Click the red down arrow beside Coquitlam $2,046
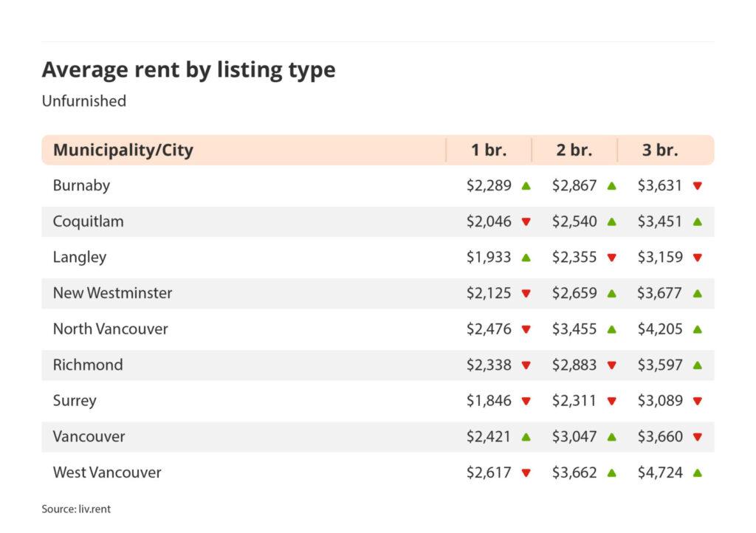The width and height of the screenshot is (756, 533). (526, 221)
